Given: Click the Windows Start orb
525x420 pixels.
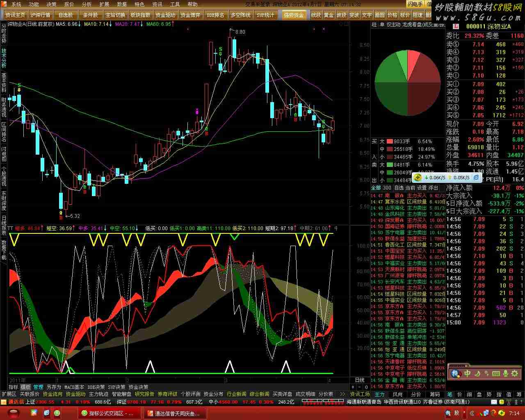Looking at the screenshot, I should (x=13, y=413).
